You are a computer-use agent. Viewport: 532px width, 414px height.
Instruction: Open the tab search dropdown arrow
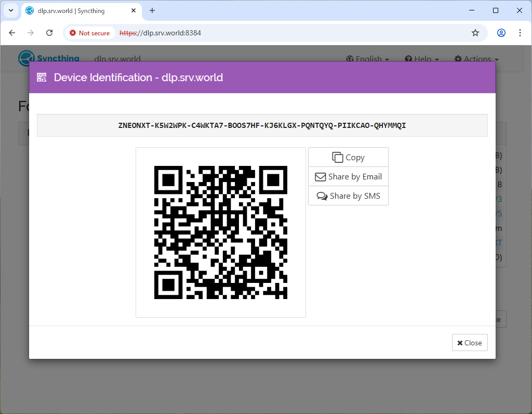point(11,10)
